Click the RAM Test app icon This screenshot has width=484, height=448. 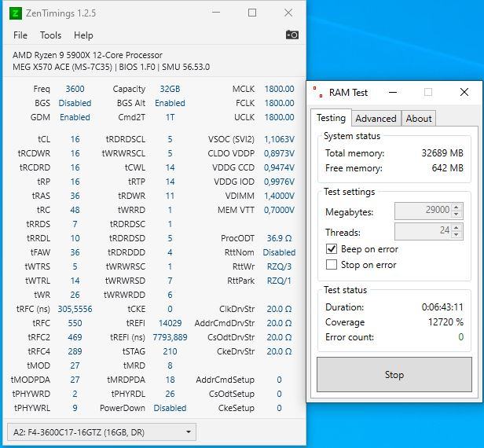pos(317,92)
